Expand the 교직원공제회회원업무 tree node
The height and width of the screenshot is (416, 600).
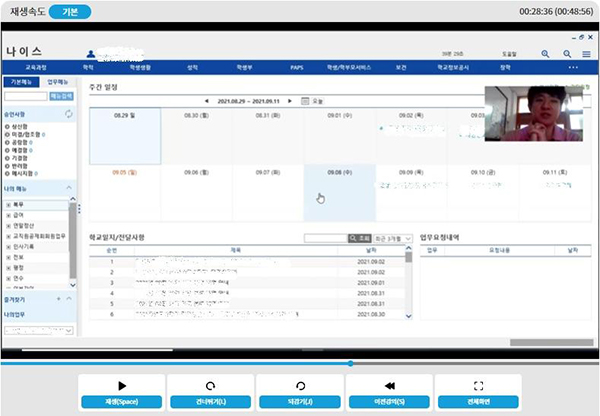pyautogui.click(x=8, y=237)
